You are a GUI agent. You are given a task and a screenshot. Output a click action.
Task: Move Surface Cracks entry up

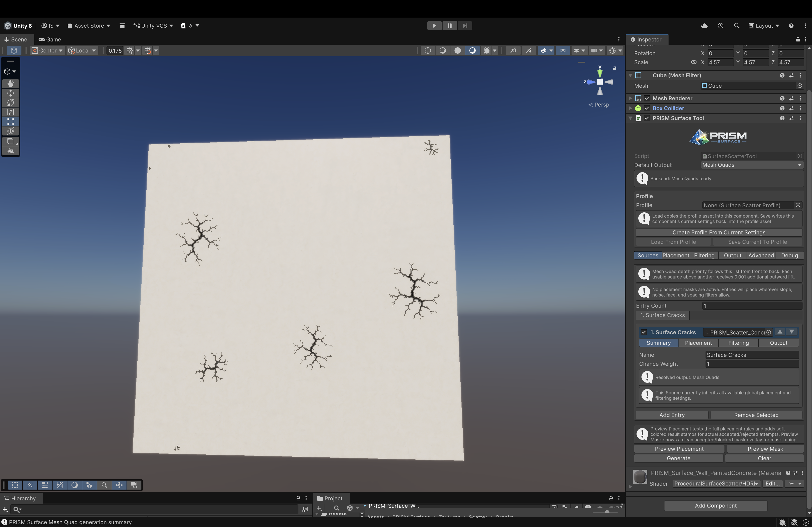tap(780, 332)
